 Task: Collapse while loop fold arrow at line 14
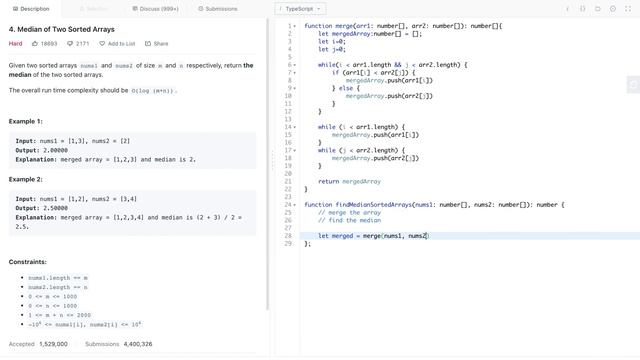coord(295,127)
